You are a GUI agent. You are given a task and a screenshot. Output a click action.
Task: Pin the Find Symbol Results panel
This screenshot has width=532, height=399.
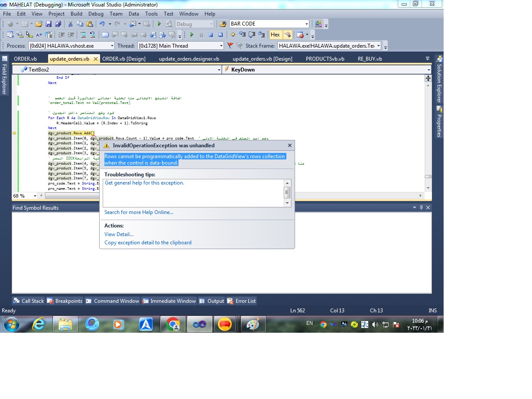pos(421,208)
